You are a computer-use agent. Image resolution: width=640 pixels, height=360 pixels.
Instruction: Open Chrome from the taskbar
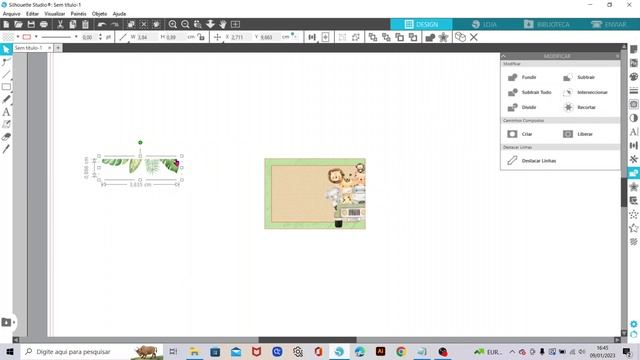pos(401,352)
